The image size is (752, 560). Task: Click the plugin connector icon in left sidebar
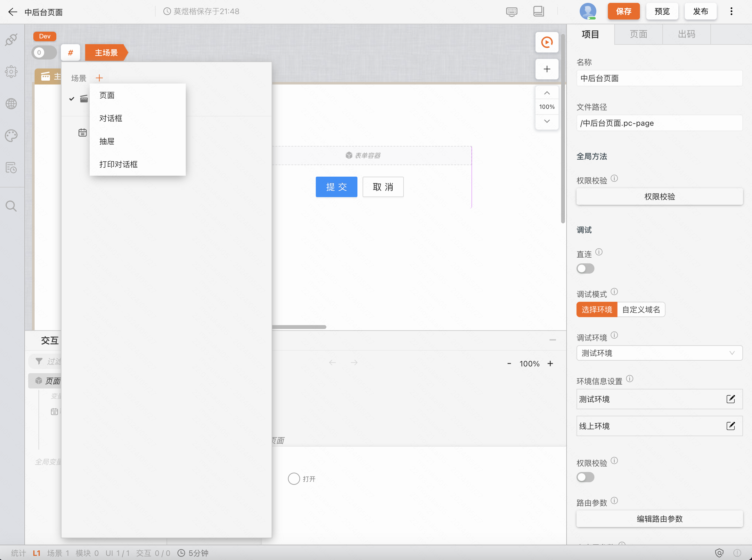[x=11, y=40]
